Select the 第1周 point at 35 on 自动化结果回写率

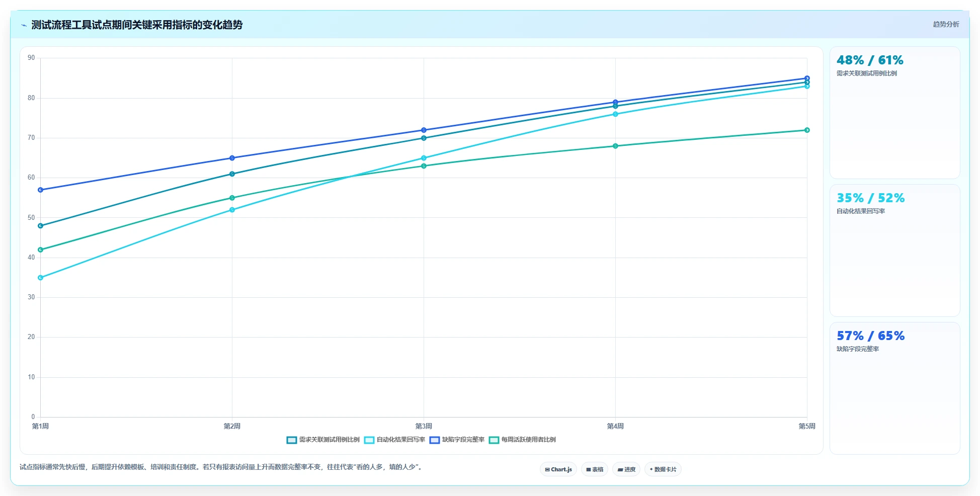41,278
